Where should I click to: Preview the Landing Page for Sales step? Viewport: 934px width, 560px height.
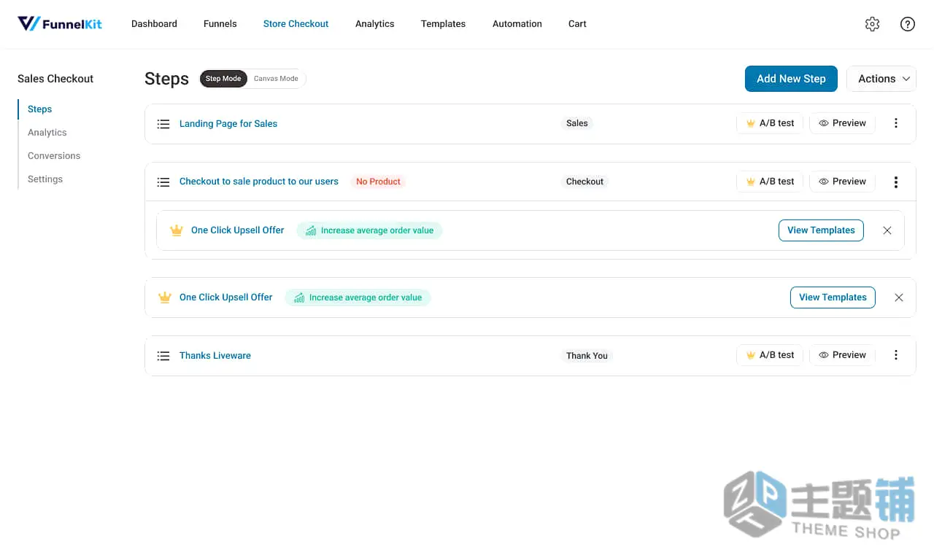coord(842,123)
